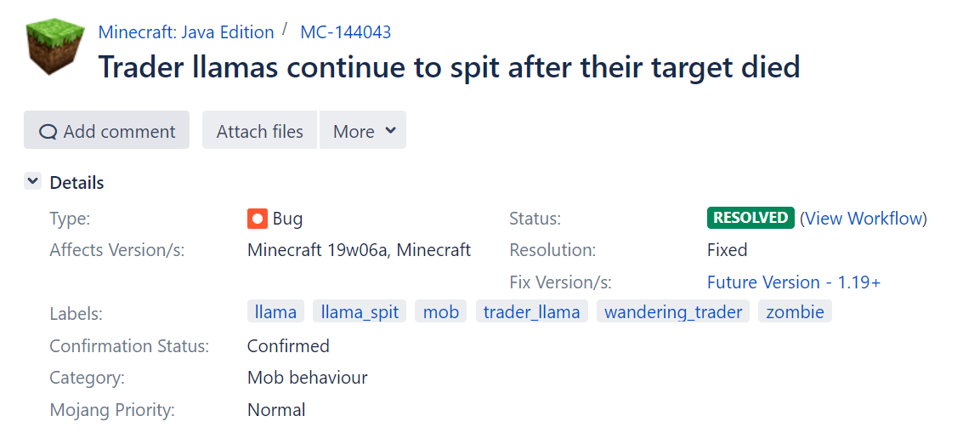The height and width of the screenshot is (433, 980).
Task: Collapse the Details section chevron
Action: (x=33, y=181)
